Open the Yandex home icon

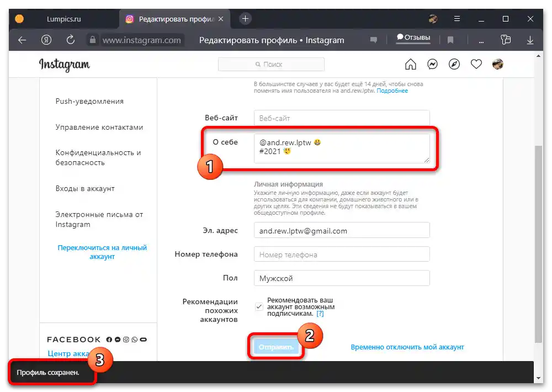tap(46, 40)
